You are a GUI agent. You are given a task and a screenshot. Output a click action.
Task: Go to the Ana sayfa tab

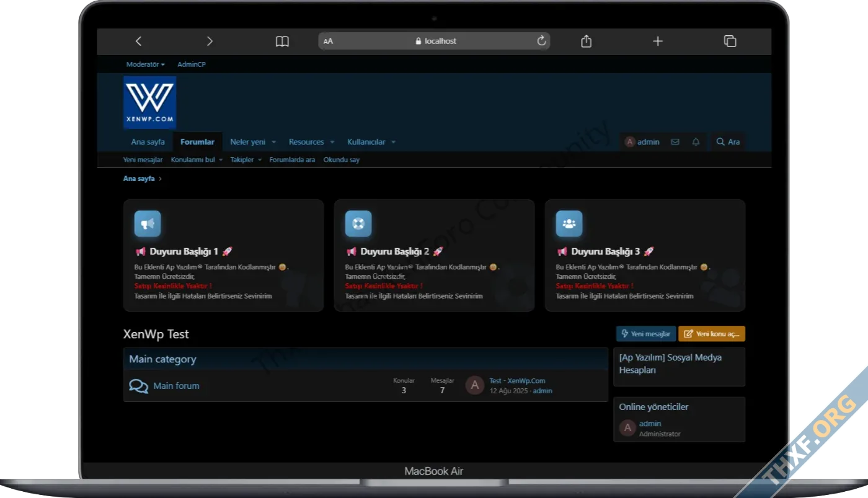[148, 142]
